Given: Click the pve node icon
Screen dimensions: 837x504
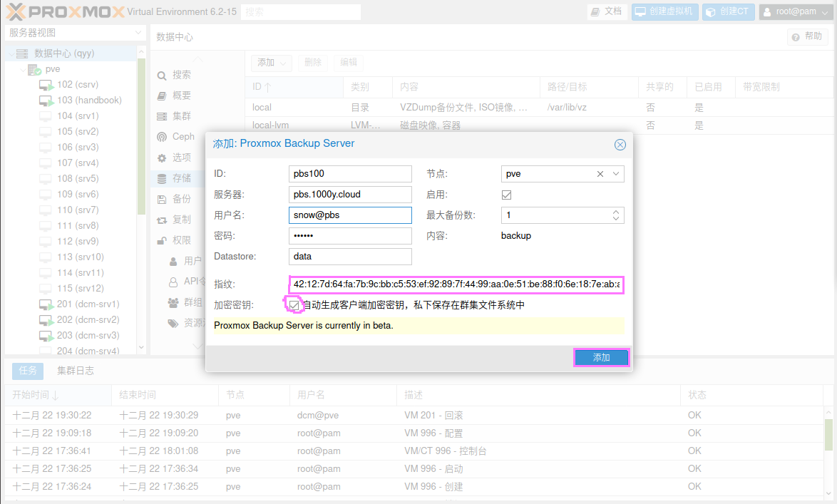Looking at the screenshot, I should click(35, 69).
